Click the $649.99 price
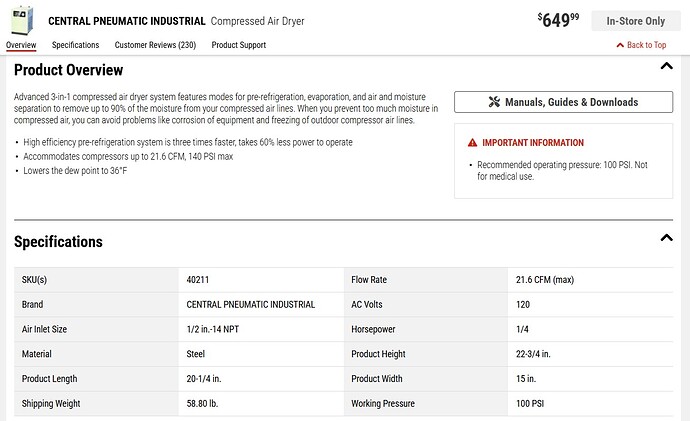 pos(558,20)
